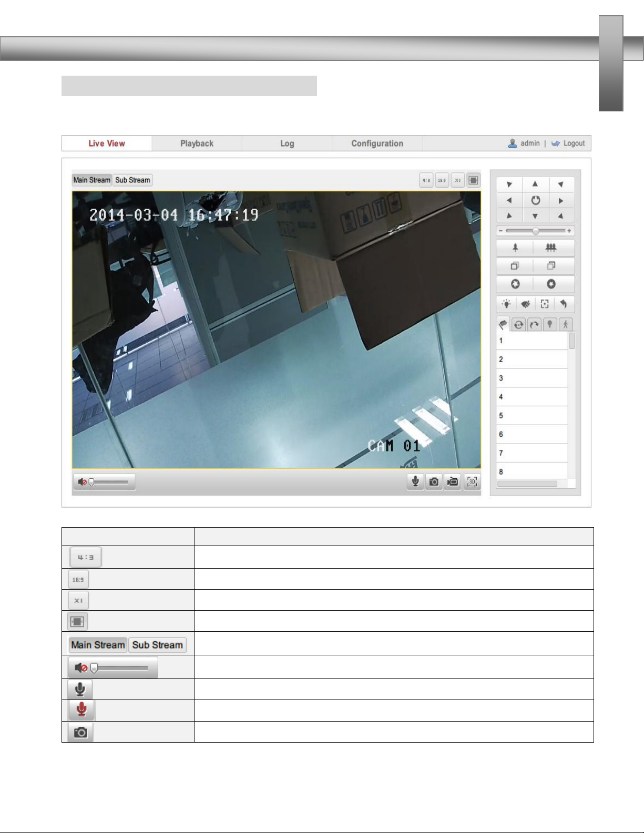Select preset 4 in the list
This screenshot has height=833, width=644.
tap(532, 397)
